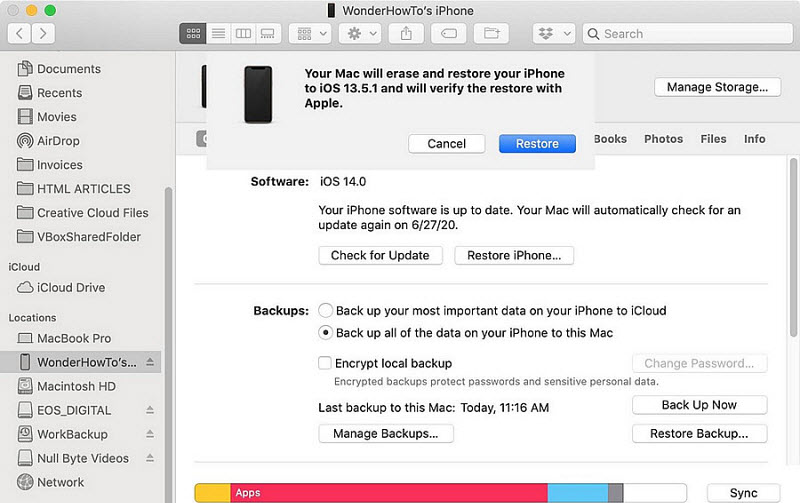Open AirDrop in the sidebar
800x503 pixels.
point(48,141)
